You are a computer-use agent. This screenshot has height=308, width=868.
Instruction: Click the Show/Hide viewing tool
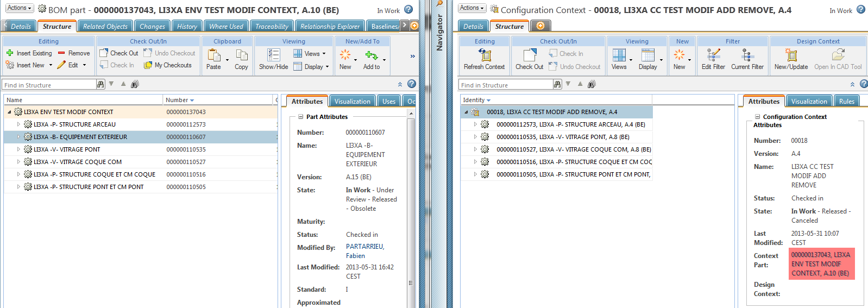pyautogui.click(x=273, y=59)
